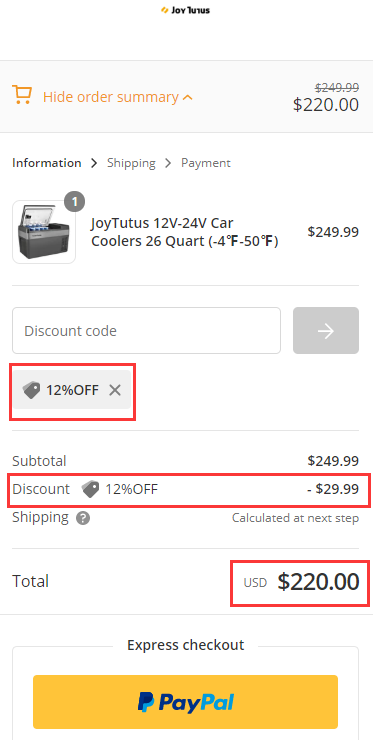
Task: Click the PayPal express checkout button
Action: (186, 702)
